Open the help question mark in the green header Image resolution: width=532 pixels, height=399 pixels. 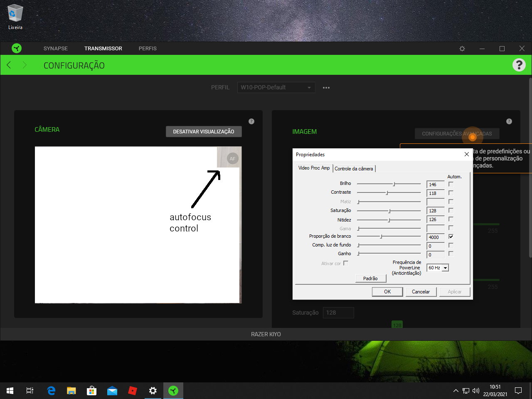(519, 65)
